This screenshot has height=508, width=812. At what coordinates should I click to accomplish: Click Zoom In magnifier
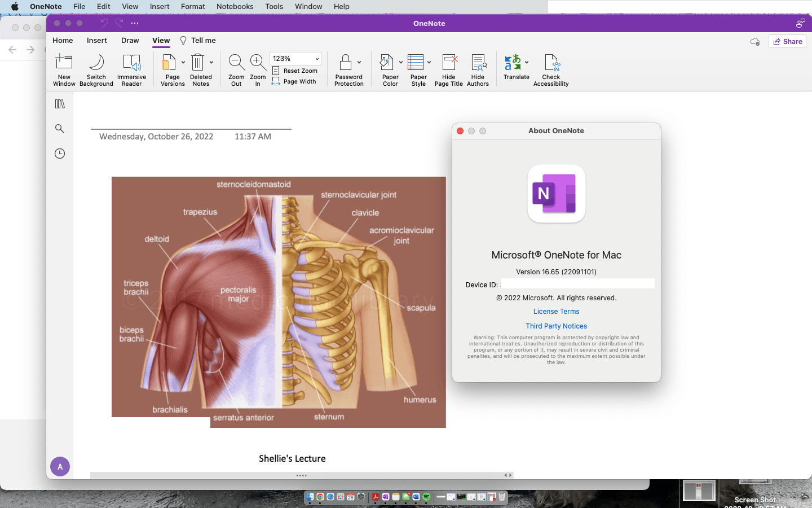(258, 62)
